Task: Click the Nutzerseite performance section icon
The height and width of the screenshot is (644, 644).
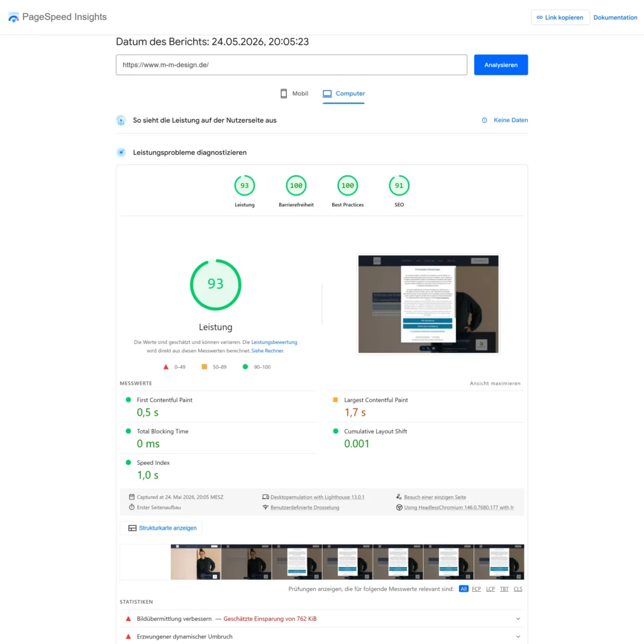Action: (121, 120)
